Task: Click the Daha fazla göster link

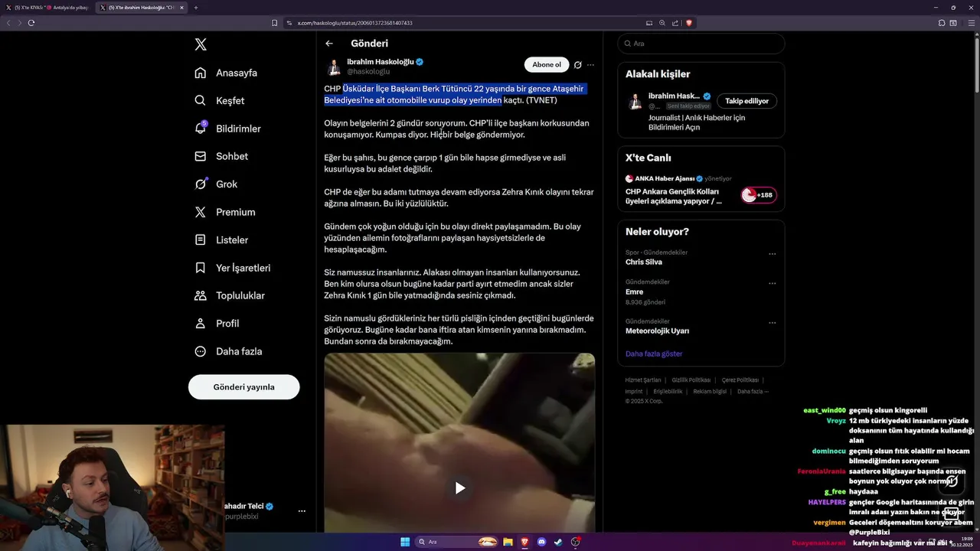Action: [x=654, y=354]
